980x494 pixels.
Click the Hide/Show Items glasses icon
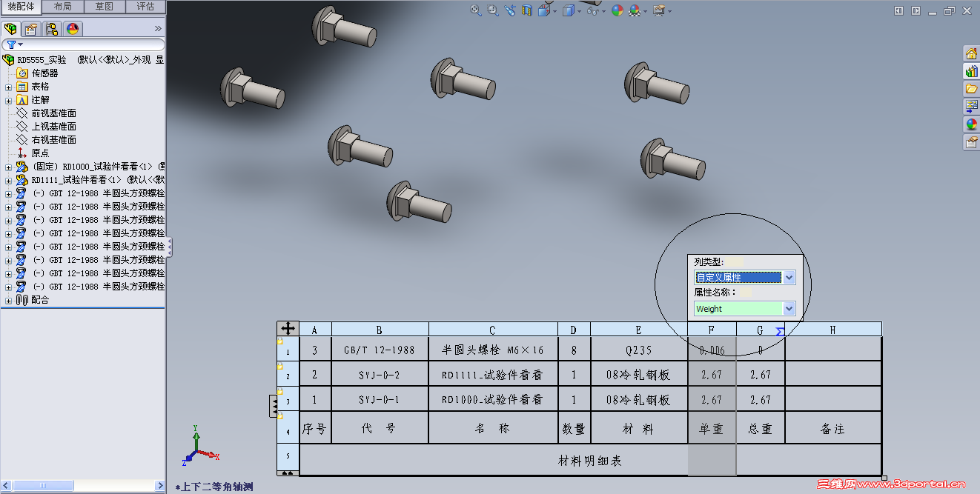(592, 10)
